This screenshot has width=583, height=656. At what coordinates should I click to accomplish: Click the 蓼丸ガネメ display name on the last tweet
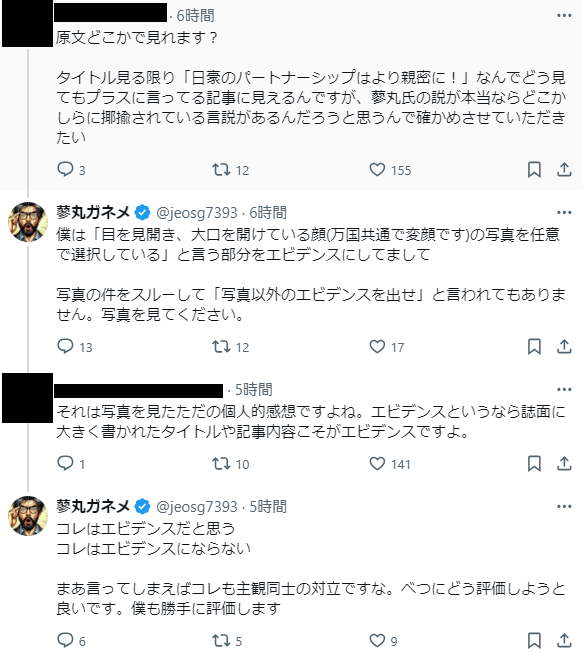[93, 506]
